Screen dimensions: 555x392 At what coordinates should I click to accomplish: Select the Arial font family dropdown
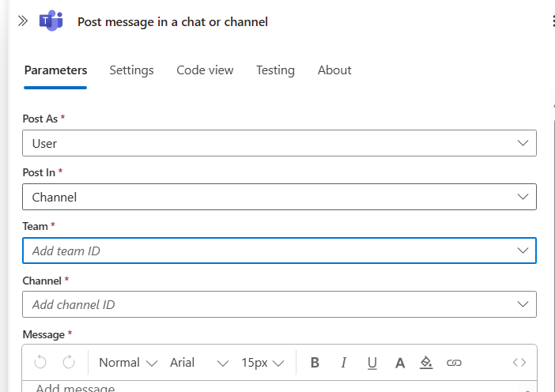coord(198,363)
